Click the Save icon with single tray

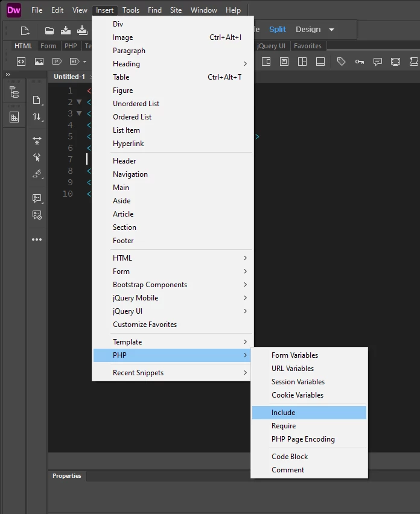click(66, 31)
